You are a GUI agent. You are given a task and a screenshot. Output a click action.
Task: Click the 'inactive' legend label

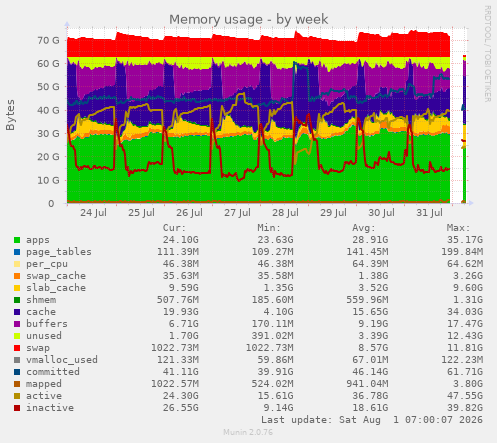coord(50,408)
